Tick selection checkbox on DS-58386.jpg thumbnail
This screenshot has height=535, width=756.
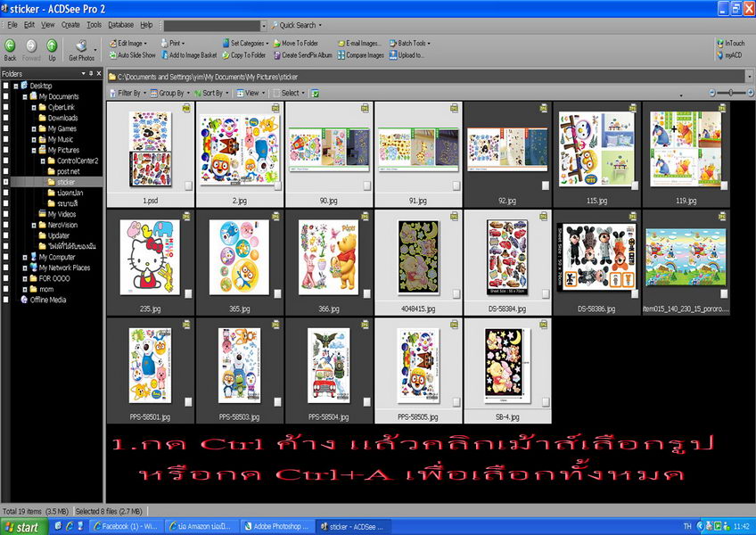[635, 293]
